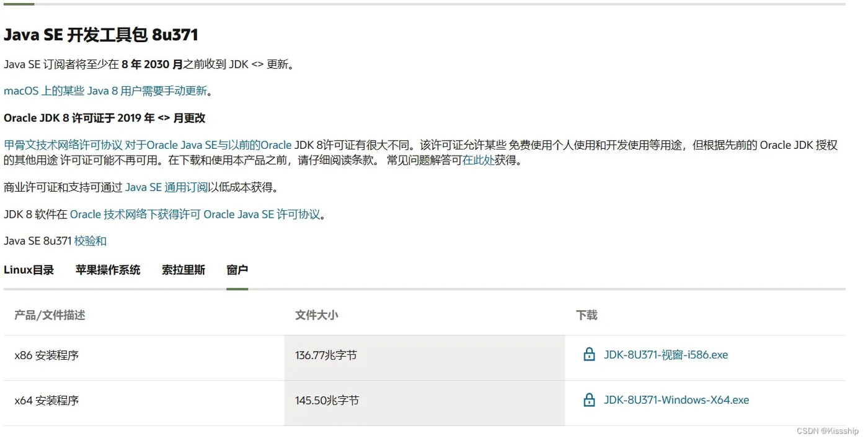Click the 文件大小 column header
The width and height of the screenshot is (868, 441).
pyautogui.click(x=317, y=315)
